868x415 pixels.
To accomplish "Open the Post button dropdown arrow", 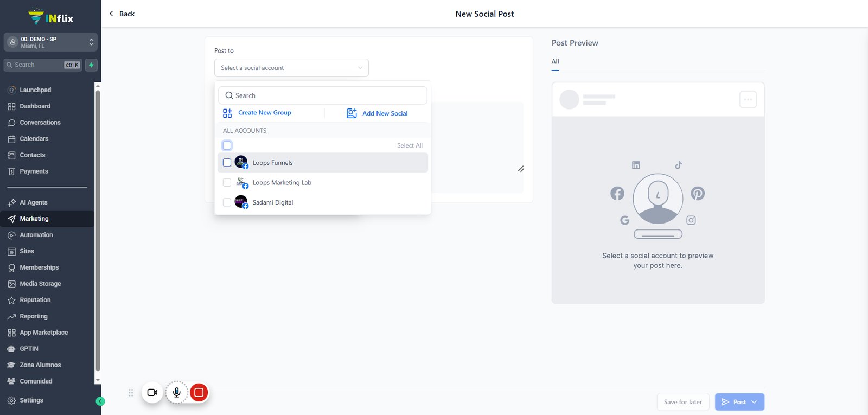I will pyautogui.click(x=754, y=402).
